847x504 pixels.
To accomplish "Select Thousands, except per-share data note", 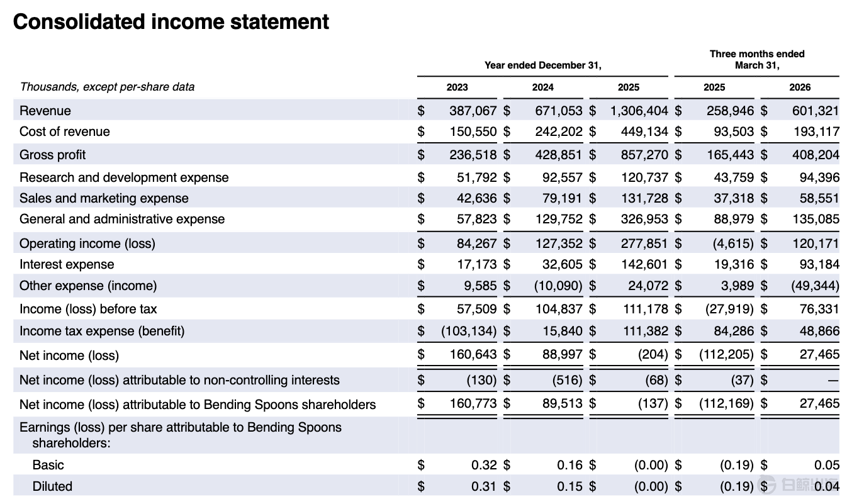I will coord(107,87).
